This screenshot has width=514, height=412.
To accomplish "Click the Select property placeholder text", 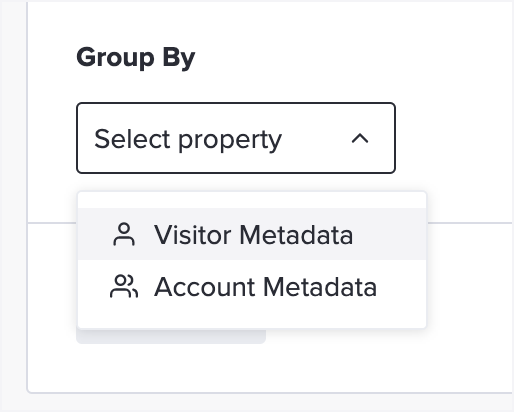I will [188, 140].
